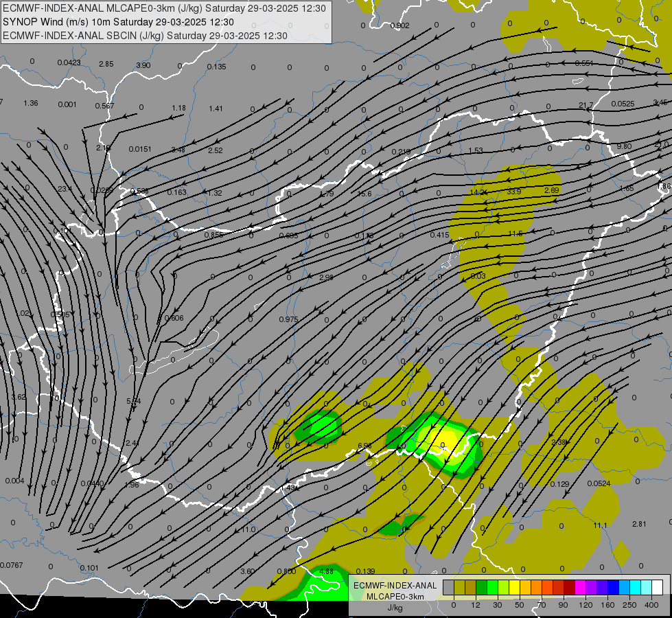Screen dimensions: 672x618
Task: Click the map value 2.69
Action: coord(552,190)
